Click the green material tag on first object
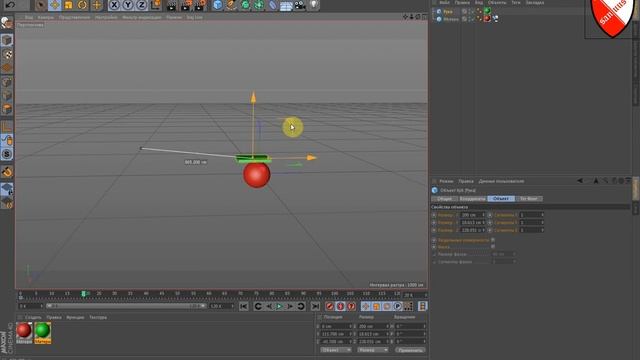640x360 pixels. (x=487, y=11)
